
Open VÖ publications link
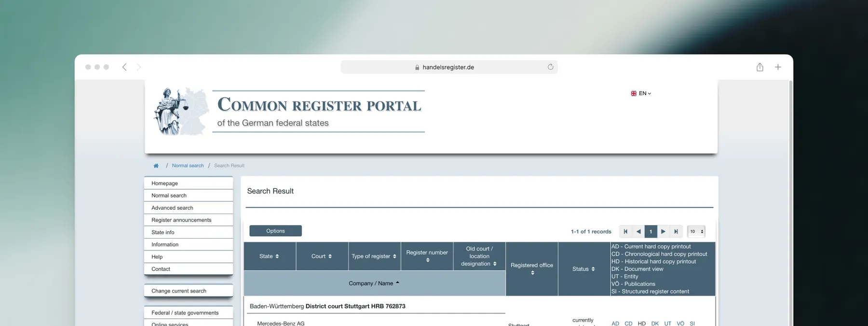tap(680, 323)
